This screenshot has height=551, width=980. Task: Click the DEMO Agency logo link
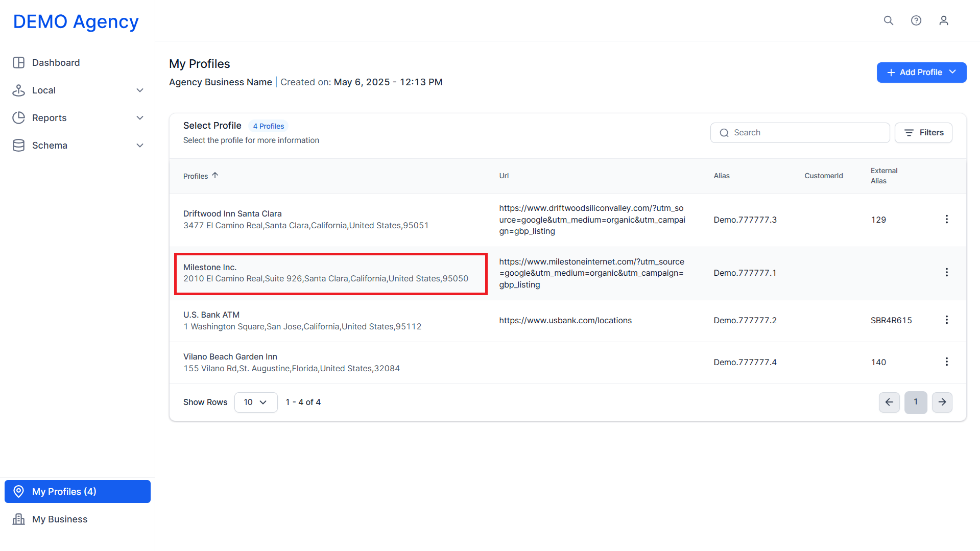click(76, 21)
